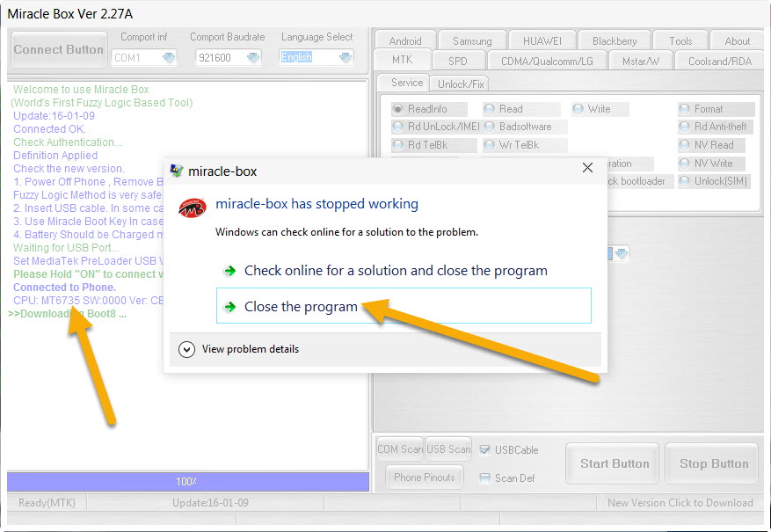Select the Badsoftware radio button
Image resolution: width=771 pixels, height=532 pixels.
pyautogui.click(x=489, y=127)
